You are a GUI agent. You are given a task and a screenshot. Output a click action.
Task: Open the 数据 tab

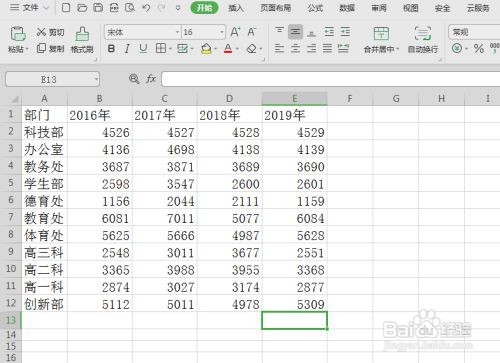(347, 8)
